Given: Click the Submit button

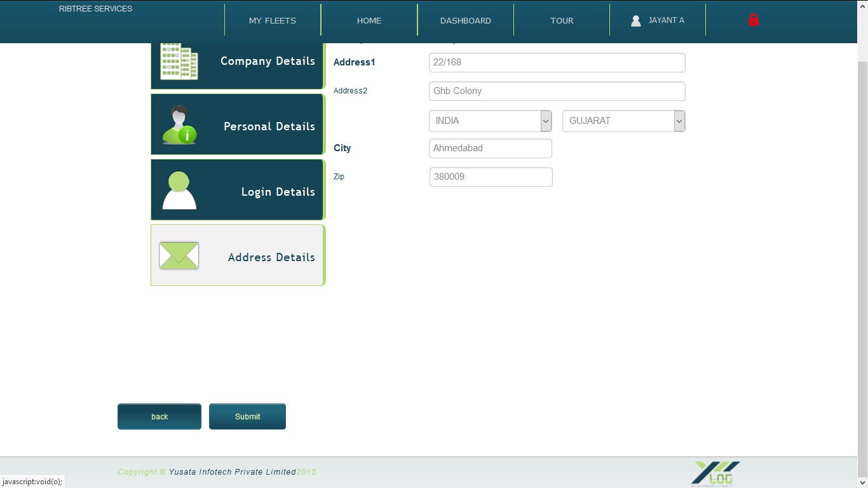Looking at the screenshot, I should coord(247,417).
